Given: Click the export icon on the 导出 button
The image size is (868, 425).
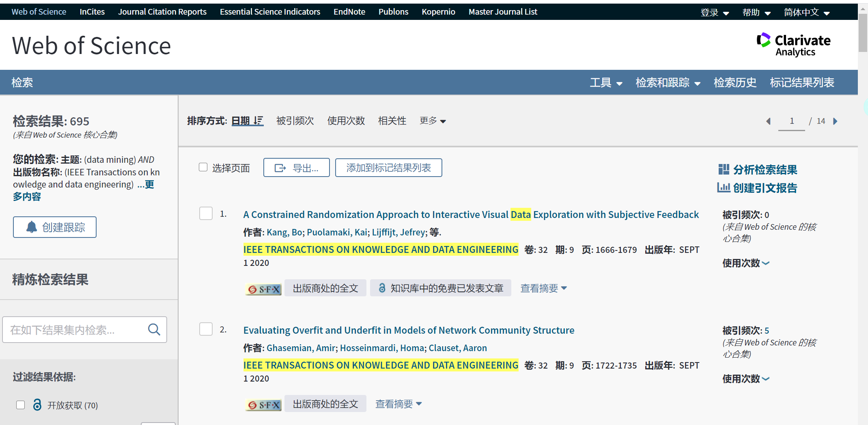Looking at the screenshot, I should coord(280,168).
